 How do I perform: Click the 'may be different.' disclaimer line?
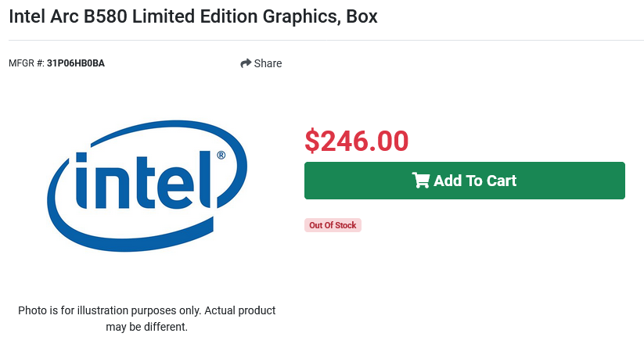[x=147, y=327]
